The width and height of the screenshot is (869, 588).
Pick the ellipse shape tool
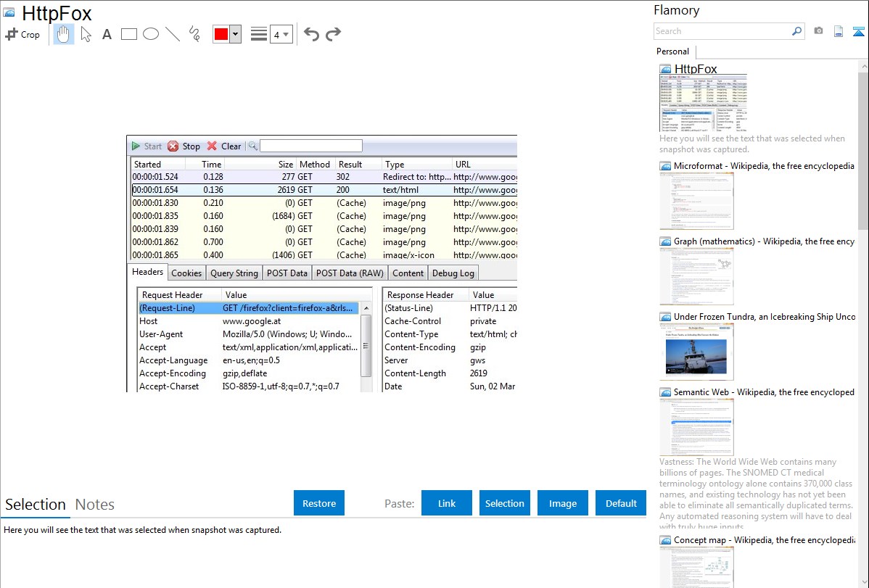click(151, 34)
